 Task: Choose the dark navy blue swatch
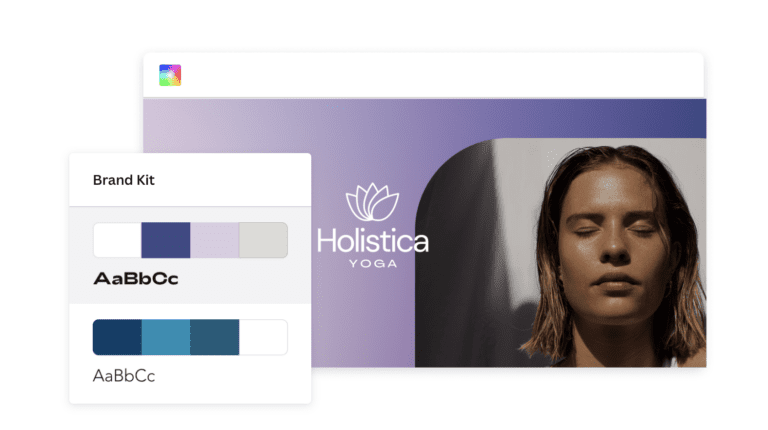click(x=118, y=337)
